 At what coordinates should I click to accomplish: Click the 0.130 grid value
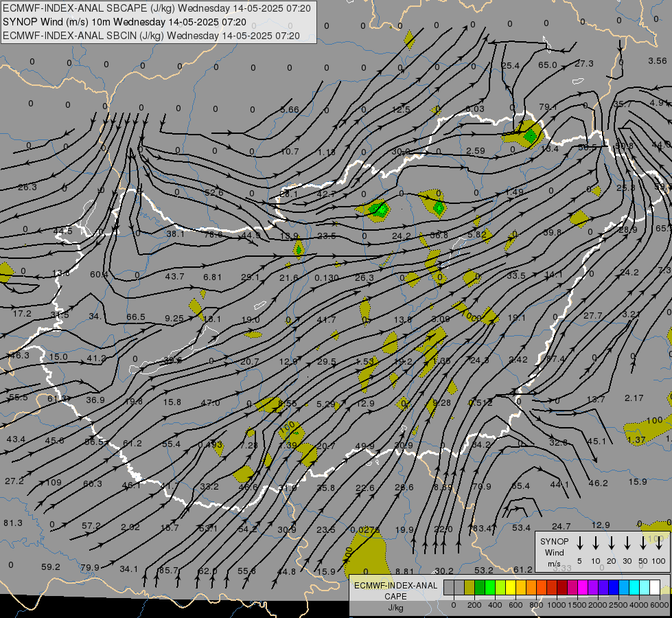[327, 278]
